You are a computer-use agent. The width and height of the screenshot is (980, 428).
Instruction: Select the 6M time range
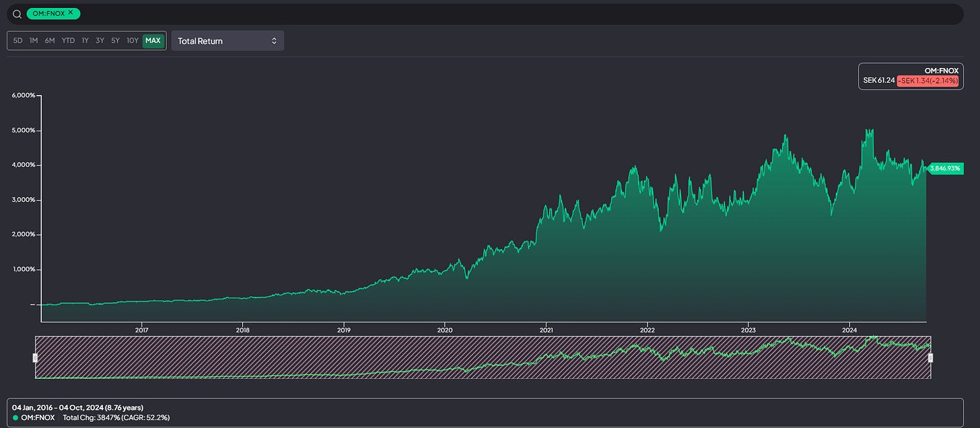(50, 40)
